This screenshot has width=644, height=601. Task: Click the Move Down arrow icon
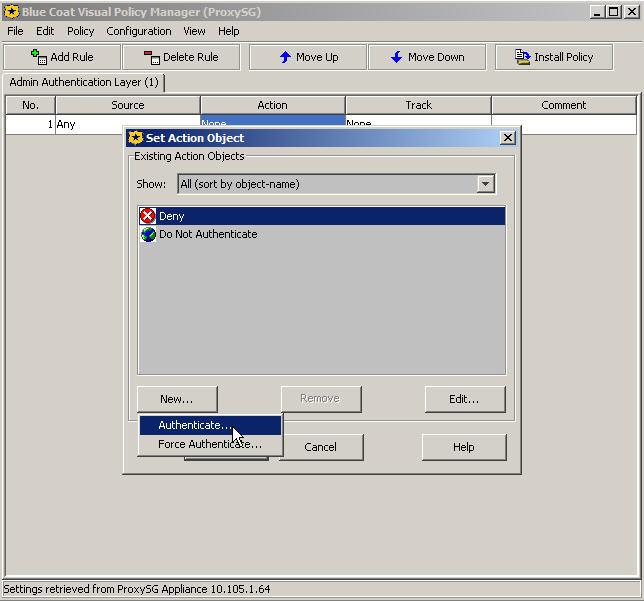point(397,57)
